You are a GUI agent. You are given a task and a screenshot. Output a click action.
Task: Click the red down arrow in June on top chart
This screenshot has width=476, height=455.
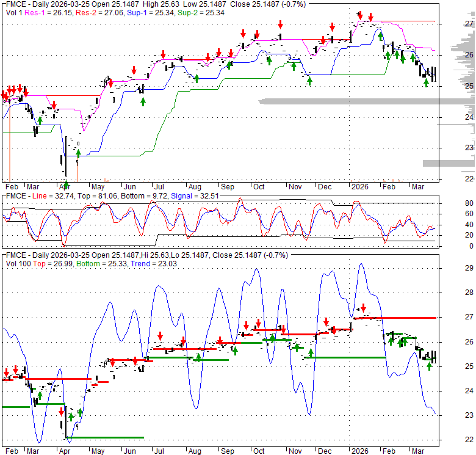(133, 70)
